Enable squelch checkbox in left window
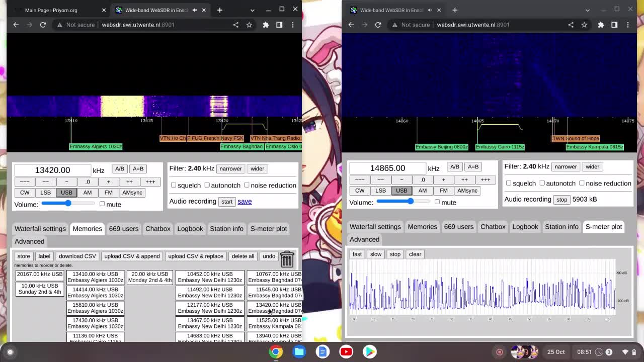Screen dimensions: 644x362 [x=174, y=185]
